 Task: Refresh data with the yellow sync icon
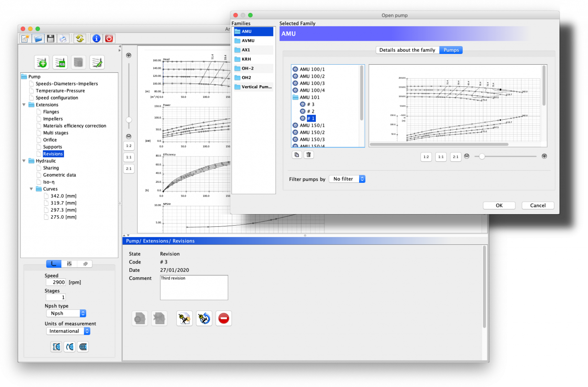[x=80, y=38]
